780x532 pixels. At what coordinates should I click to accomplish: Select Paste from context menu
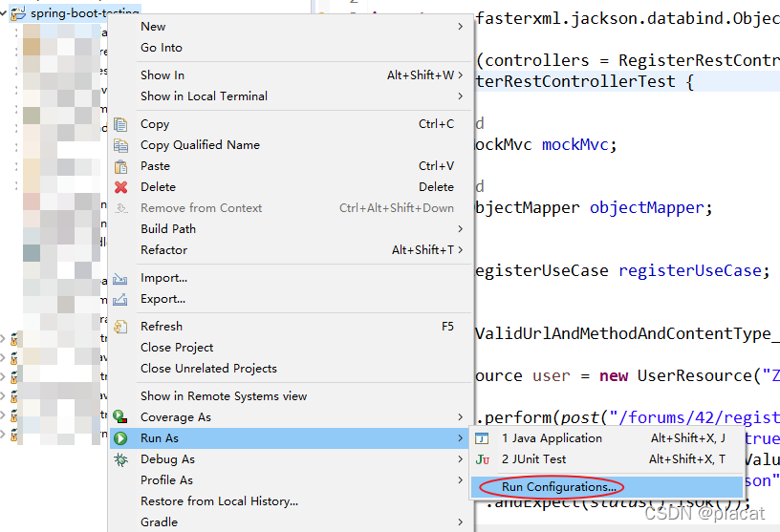[291, 166]
